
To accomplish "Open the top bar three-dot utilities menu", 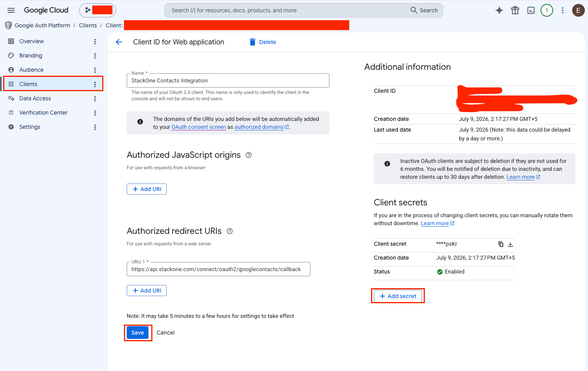I will click(x=563, y=11).
